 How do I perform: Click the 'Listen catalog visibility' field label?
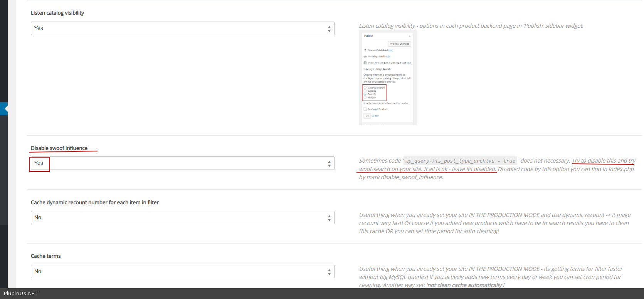(57, 13)
